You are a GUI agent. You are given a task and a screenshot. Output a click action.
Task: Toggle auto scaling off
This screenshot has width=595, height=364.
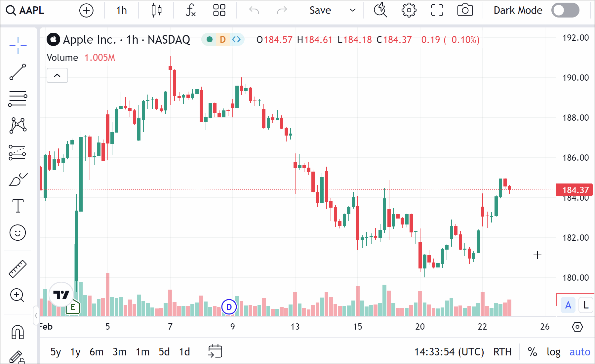point(580,352)
